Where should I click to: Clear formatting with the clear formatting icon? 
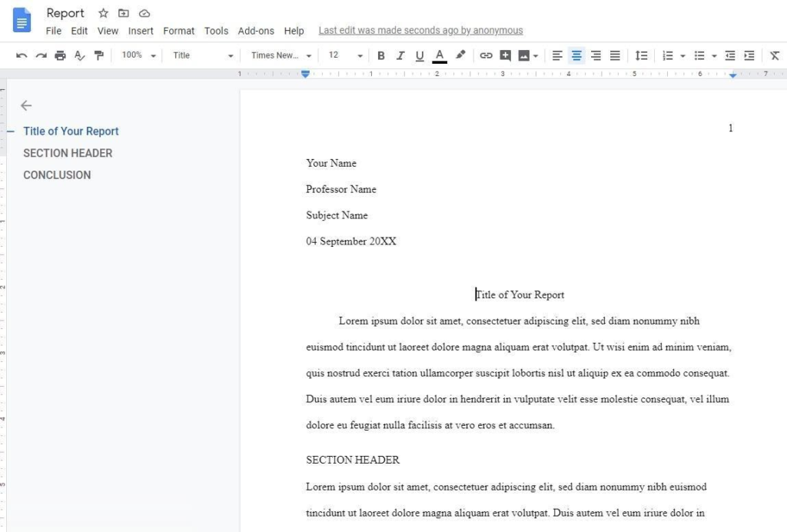[775, 55]
